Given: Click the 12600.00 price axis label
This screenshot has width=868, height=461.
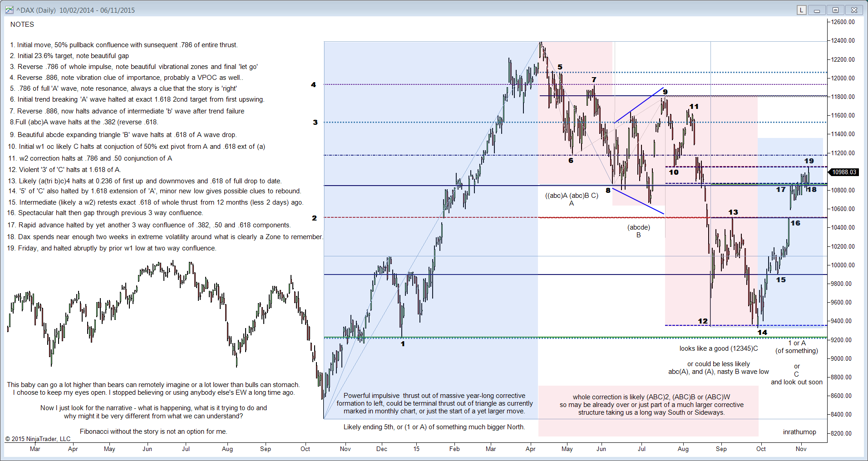Looking at the screenshot, I should tap(843, 22).
